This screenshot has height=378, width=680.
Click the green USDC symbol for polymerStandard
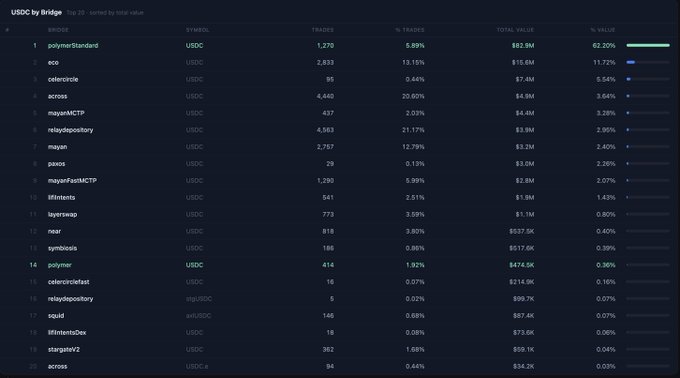pos(194,46)
